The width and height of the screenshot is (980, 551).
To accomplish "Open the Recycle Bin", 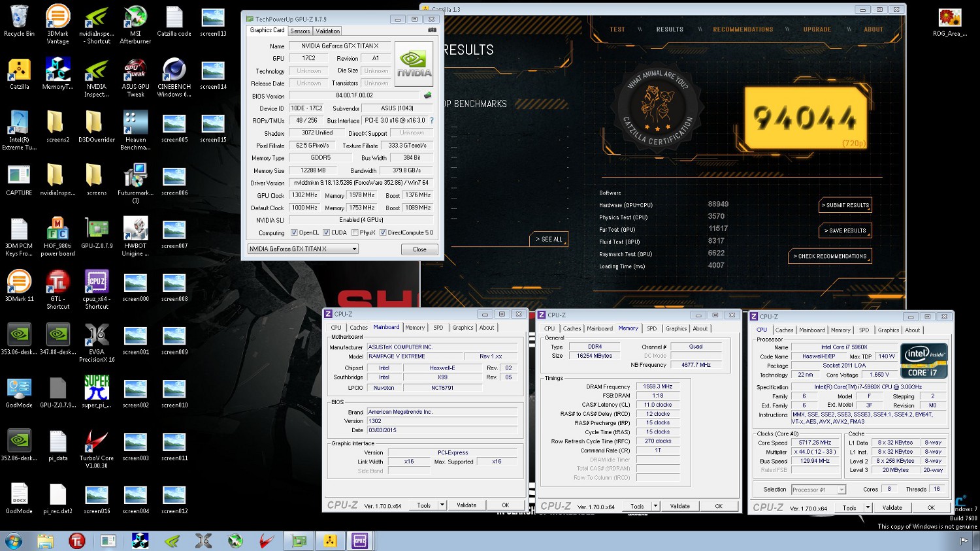I will [19, 20].
